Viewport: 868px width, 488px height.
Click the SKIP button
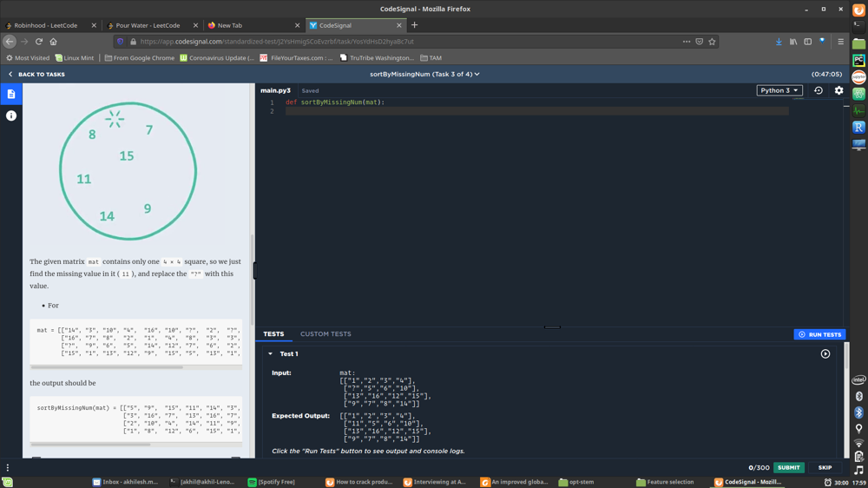point(825,467)
